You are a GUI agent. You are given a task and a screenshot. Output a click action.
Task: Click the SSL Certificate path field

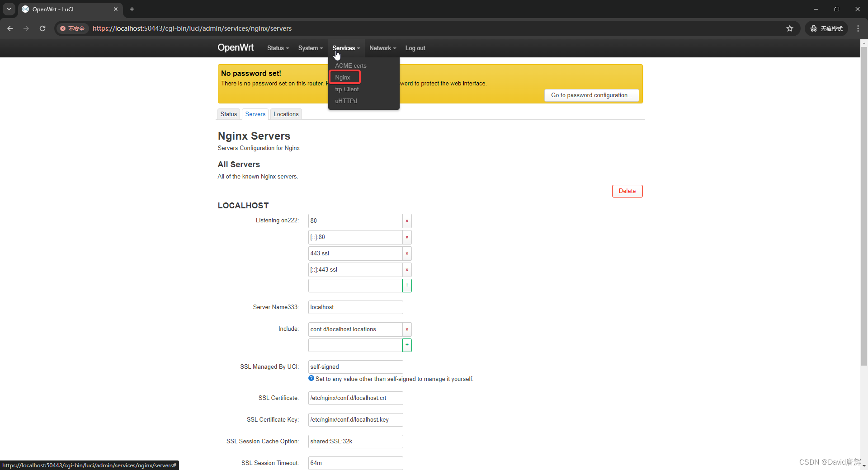coord(355,398)
